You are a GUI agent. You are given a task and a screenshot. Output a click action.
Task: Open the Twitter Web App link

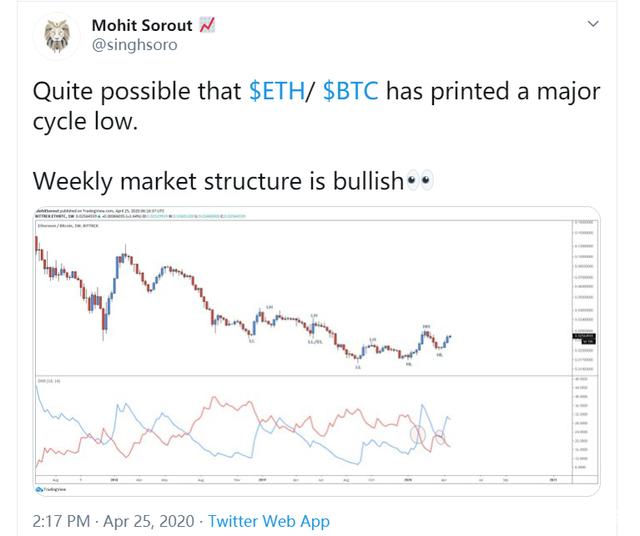[x=269, y=521]
